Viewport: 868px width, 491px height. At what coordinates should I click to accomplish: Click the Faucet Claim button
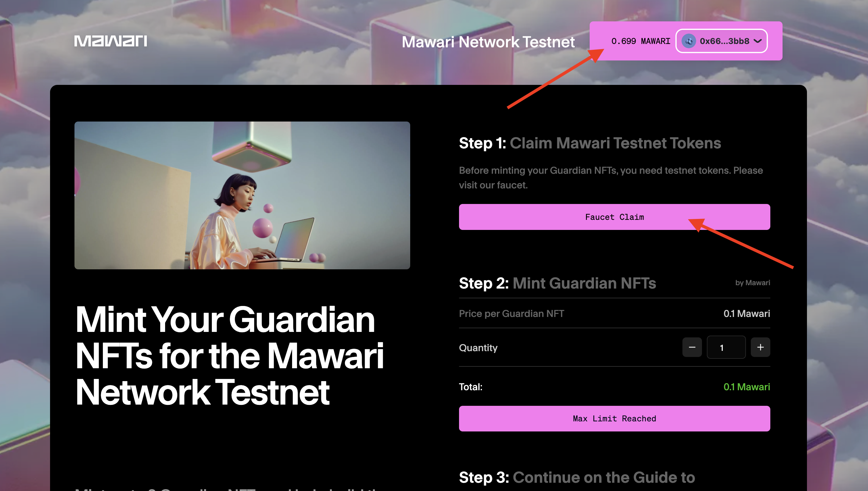[x=614, y=217]
